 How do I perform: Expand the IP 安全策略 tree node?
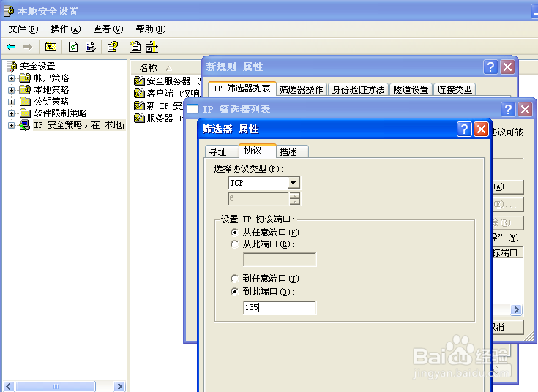(11, 126)
